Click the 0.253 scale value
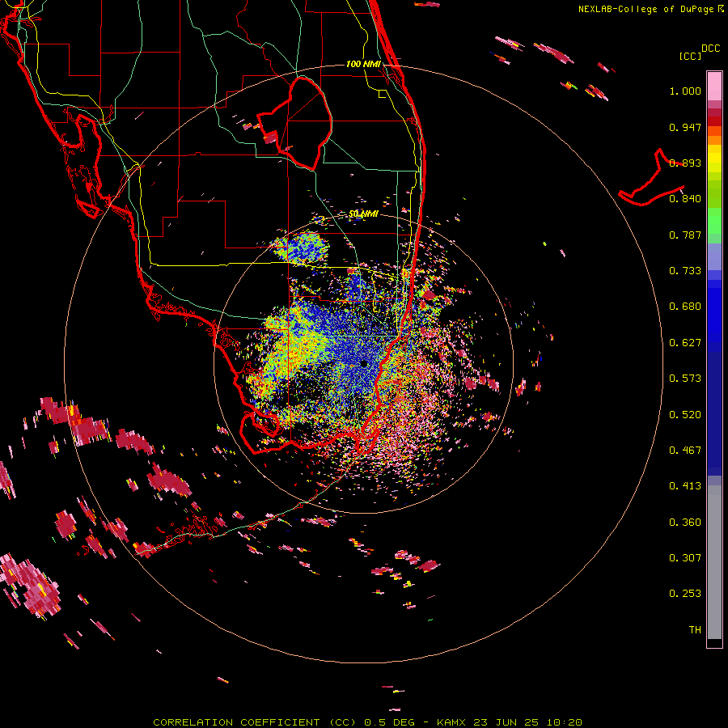The height and width of the screenshot is (728, 728). 685,594
